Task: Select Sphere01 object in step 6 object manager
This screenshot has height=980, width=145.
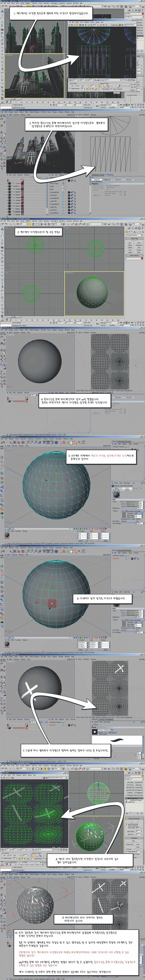Action: [x=116, y=559]
